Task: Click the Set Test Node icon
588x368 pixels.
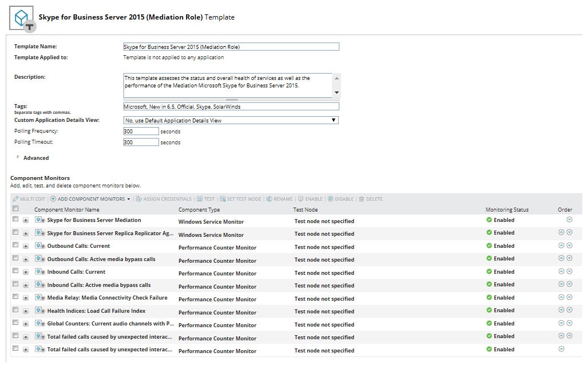Action: [224, 200]
